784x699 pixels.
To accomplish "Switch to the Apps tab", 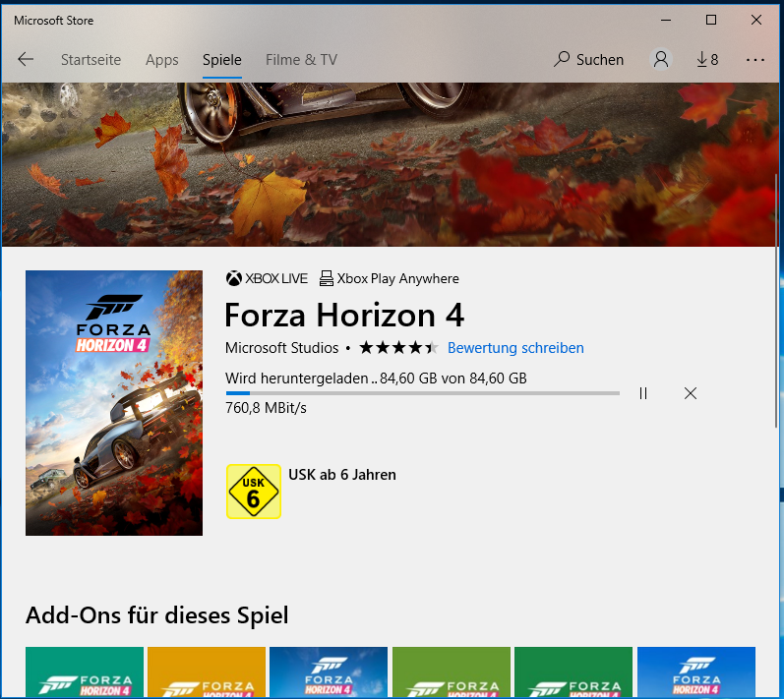I will pos(161,60).
